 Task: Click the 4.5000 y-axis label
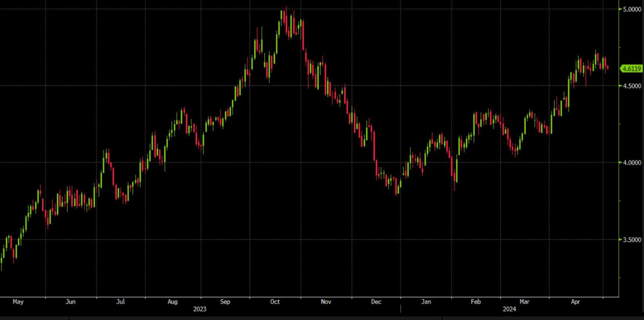tap(632, 86)
